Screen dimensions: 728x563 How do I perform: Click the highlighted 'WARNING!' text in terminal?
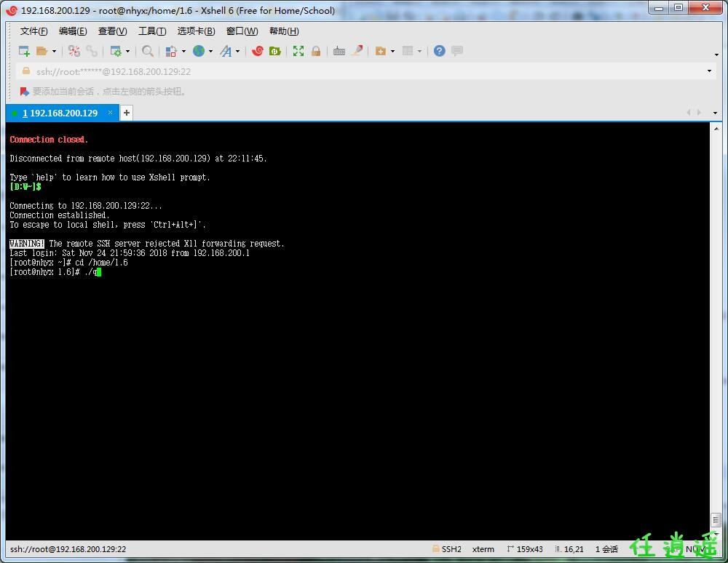(x=26, y=244)
